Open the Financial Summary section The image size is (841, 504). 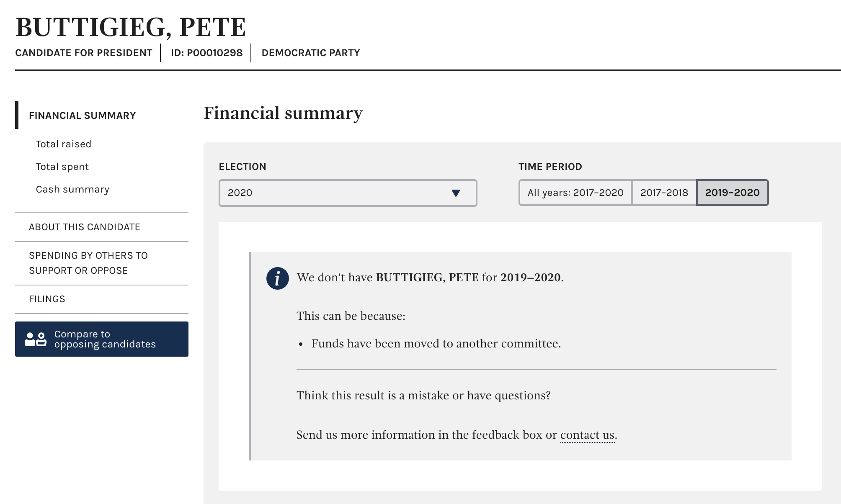(x=83, y=116)
